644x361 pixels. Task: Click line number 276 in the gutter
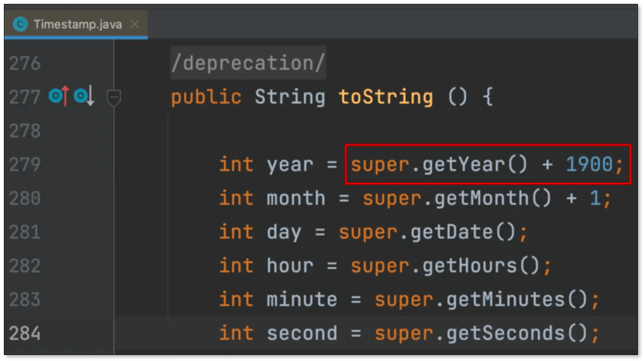[x=25, y=63]
